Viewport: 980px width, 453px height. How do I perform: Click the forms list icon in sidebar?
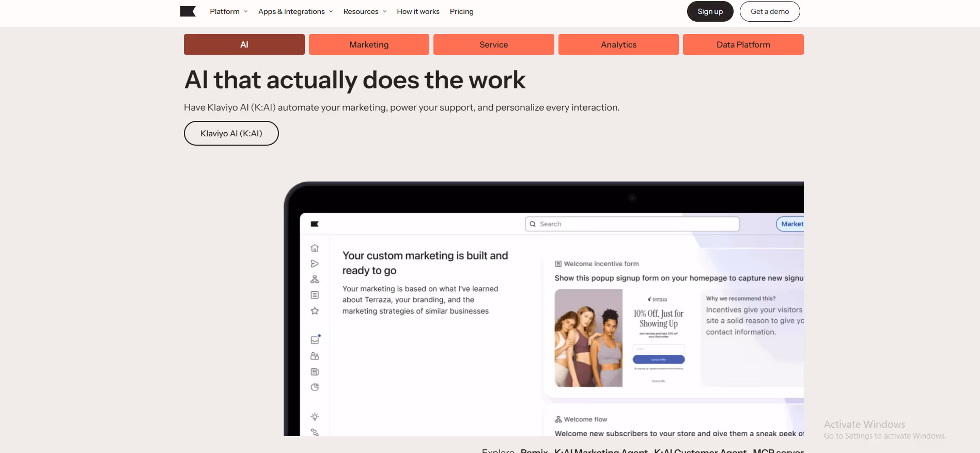pos(315,295)
